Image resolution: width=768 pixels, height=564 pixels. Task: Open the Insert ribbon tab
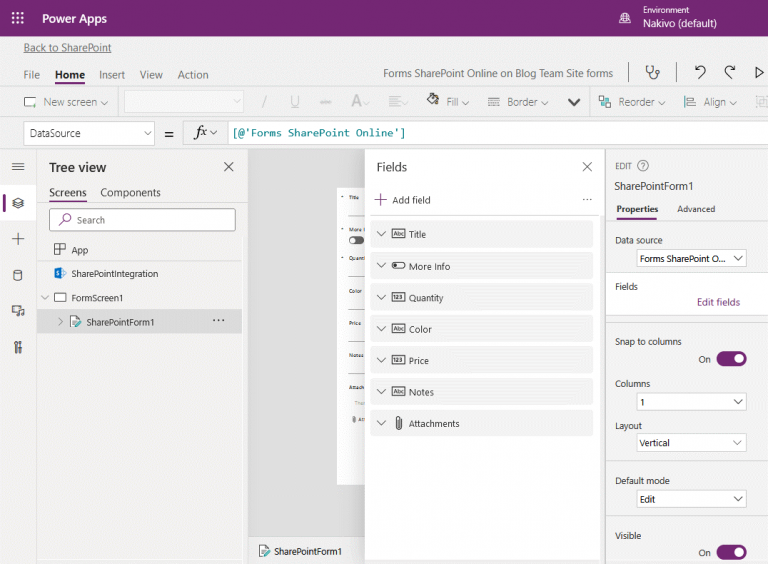tap(112, 75)
